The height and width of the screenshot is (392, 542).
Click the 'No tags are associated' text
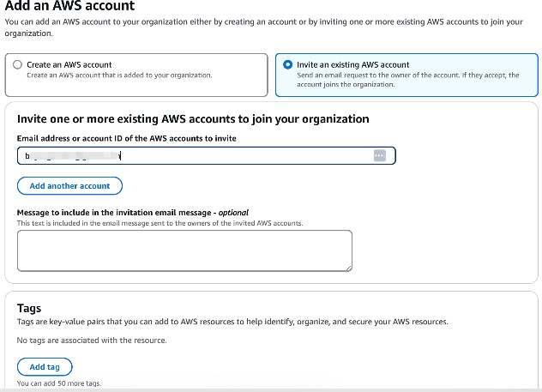click(92, 341)
